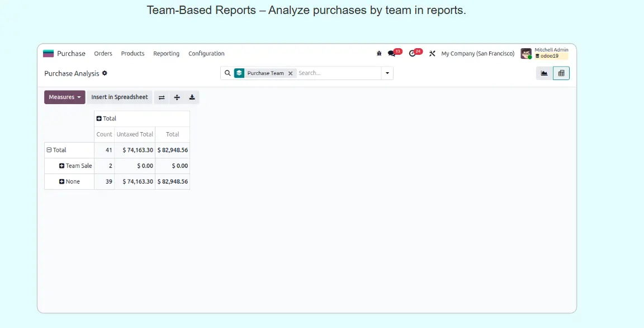This screenshot has height=328, width=644.
Task: Open the activities clock icon
Action: 413,54
